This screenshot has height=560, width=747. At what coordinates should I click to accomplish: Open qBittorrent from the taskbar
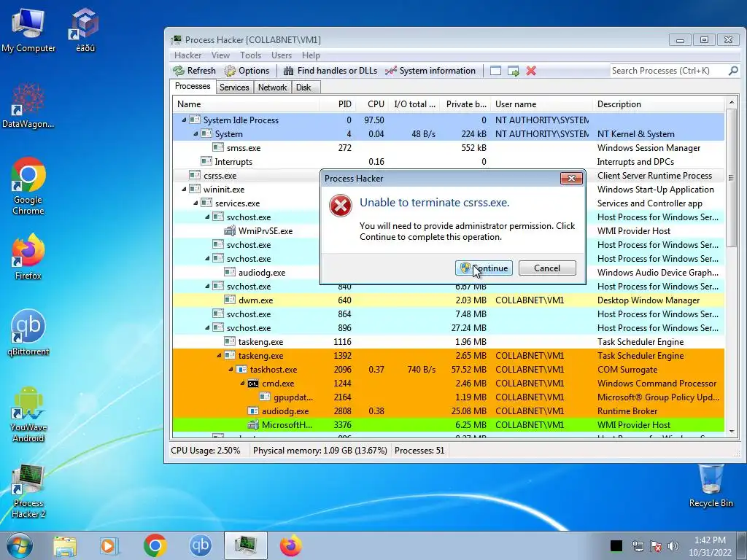[x=200, y=545]
